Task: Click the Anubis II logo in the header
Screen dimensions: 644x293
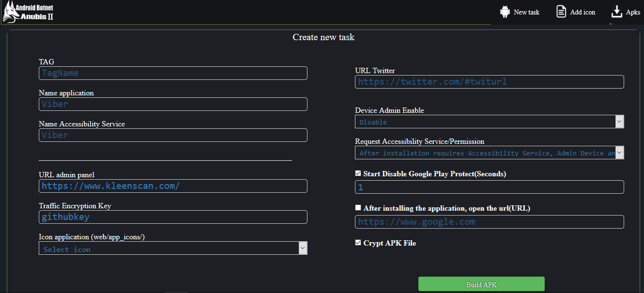Action: pyautogui.click(x=28, y=12)
